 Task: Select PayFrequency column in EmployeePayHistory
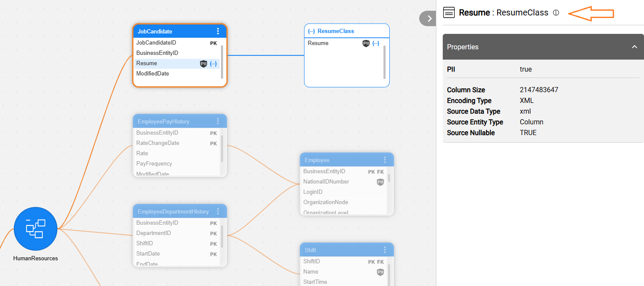pos(177,164)
